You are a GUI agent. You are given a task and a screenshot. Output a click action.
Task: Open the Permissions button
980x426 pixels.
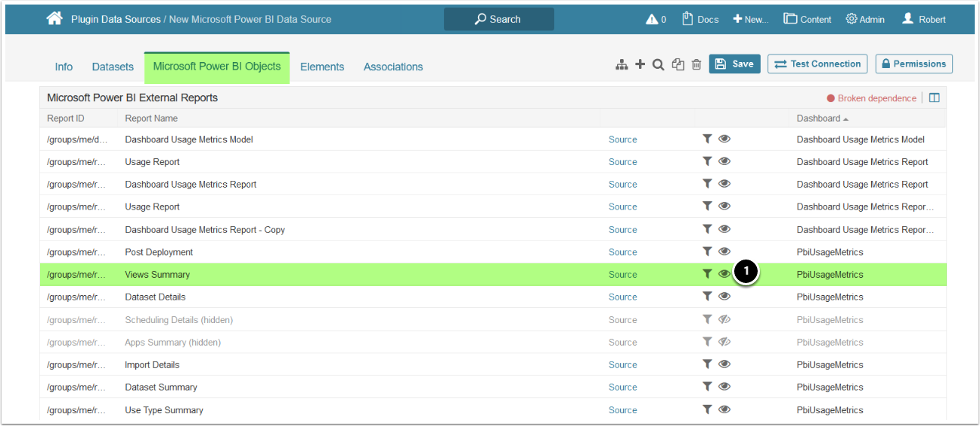click(x=914, y=64)
